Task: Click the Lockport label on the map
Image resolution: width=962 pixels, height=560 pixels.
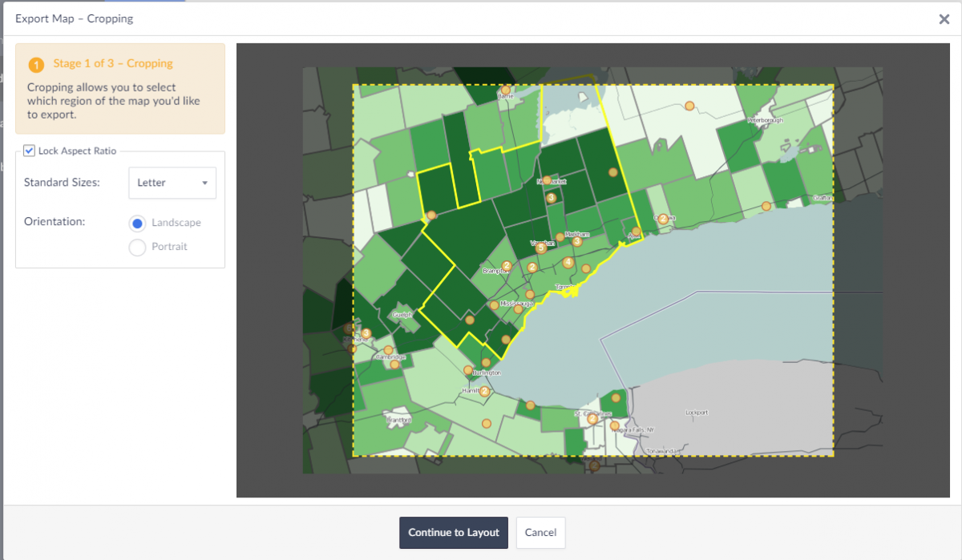Action: (x=697, y=413)
